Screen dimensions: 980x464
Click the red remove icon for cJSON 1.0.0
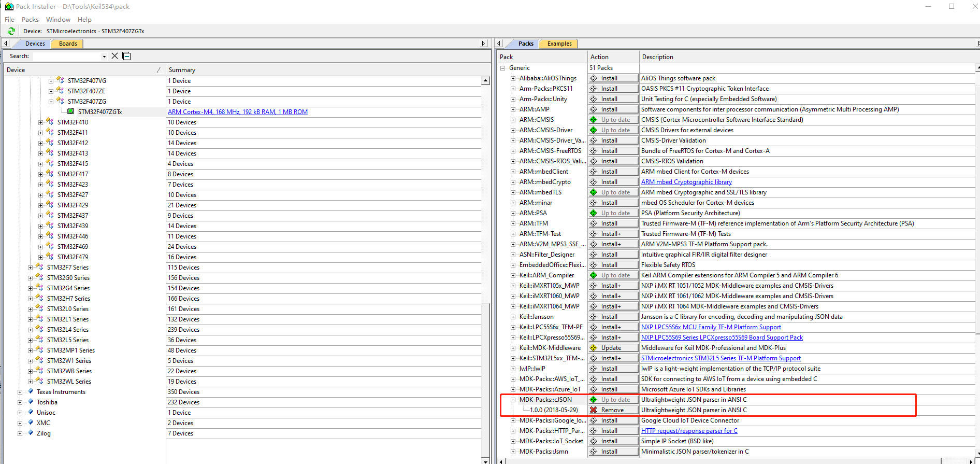[594, 410]
